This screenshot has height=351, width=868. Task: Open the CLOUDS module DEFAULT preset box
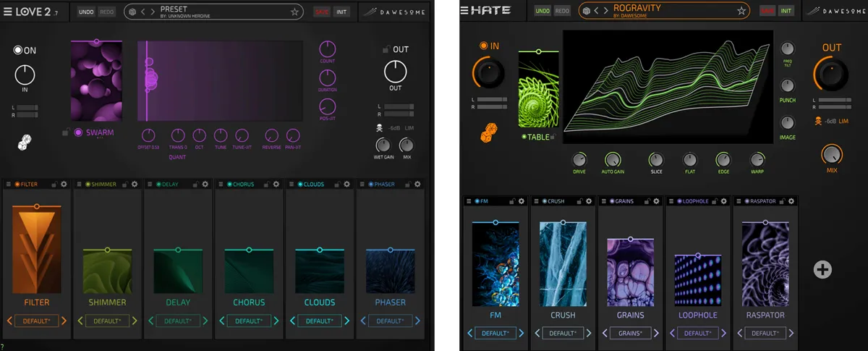[319, 321]
